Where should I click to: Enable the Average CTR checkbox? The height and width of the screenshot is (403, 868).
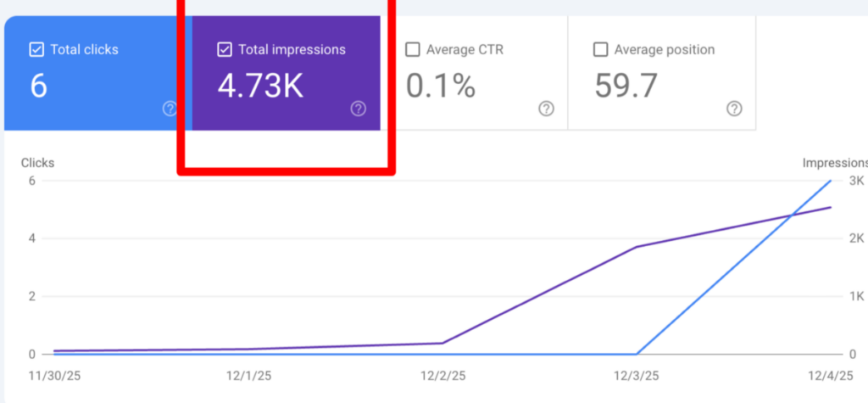413,50
